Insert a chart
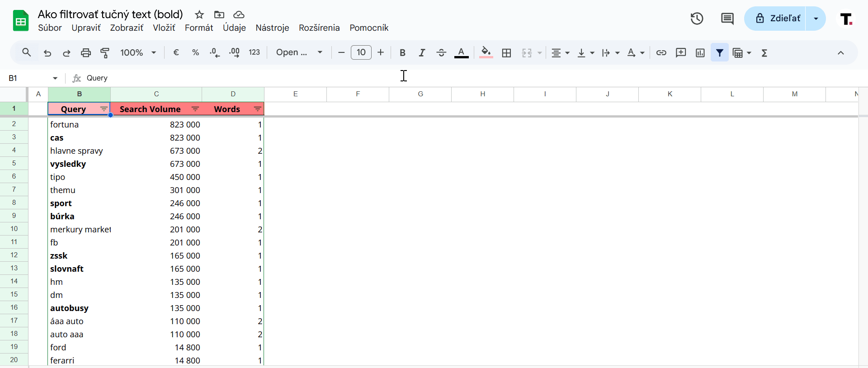The height and width of the screenshot is (368, 868). (x=700, y=52)
